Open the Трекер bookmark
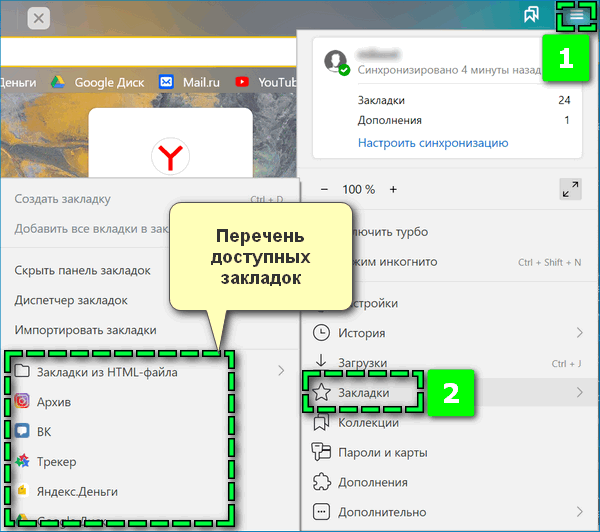This screenshot has width=600, height=532. (150, 462)
